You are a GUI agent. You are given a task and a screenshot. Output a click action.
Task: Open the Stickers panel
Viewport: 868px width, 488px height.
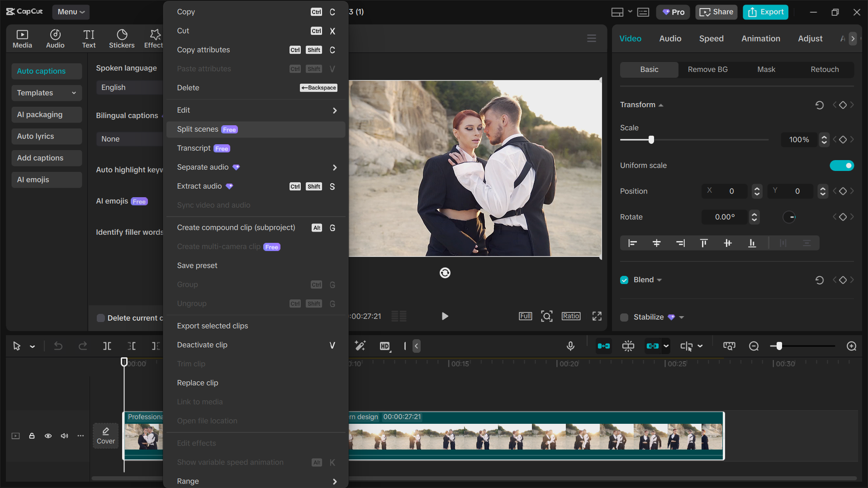pos(121,38)
